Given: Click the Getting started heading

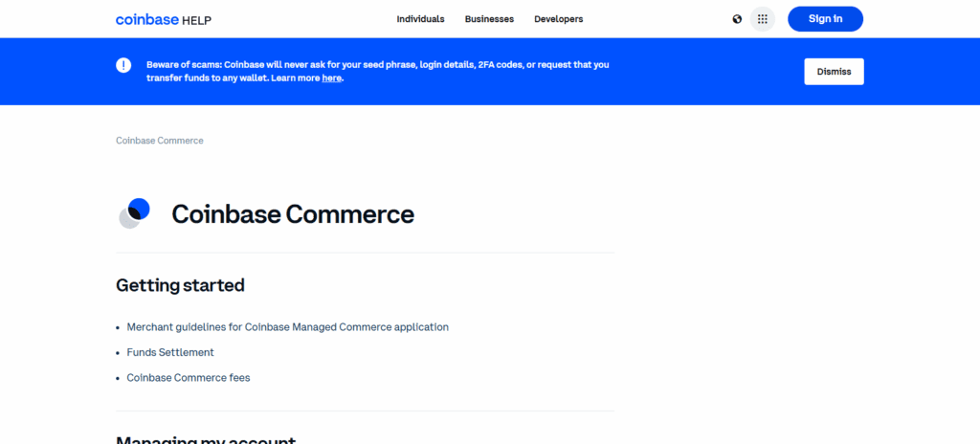Looking at the screenshot, I should click(180, 285).
